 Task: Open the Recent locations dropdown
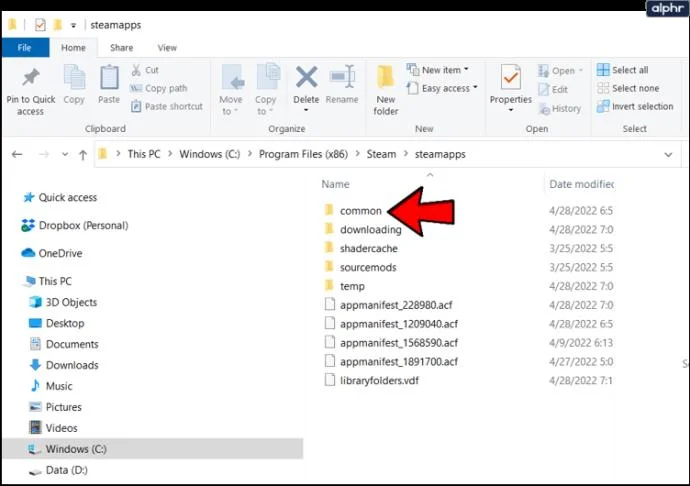click(65, 154)
